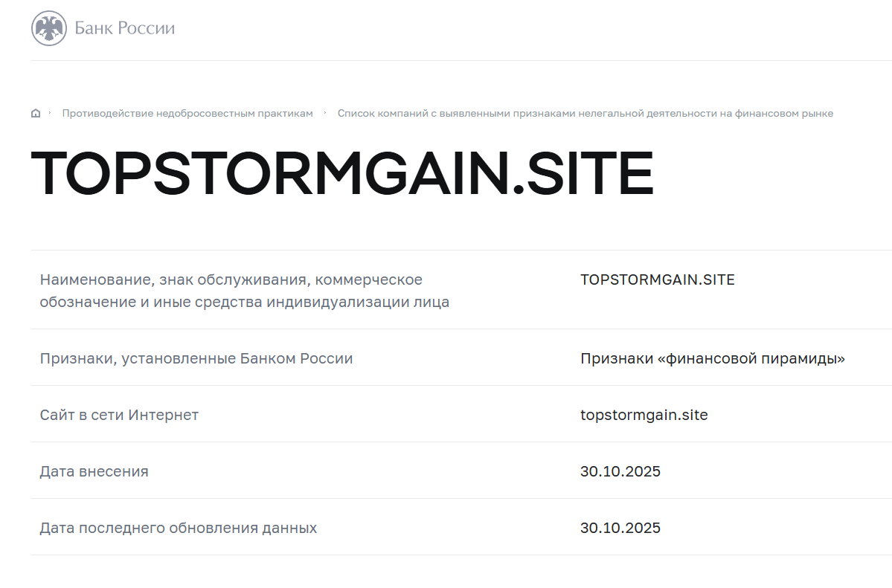Click the large TOPSTORMGAIN.SITE page heading
Viewport: 892px width, 588px height.
342,175
